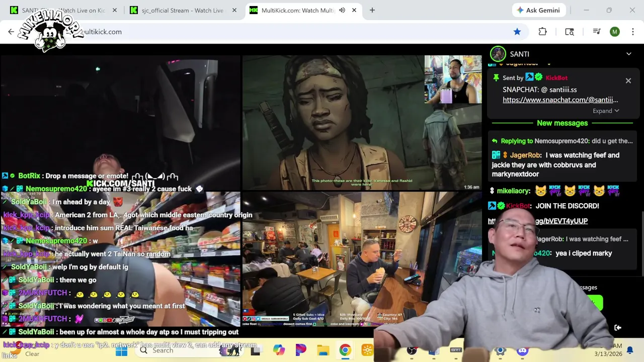Click the KickBot username in pinned message
Image resolution: width=644 pixels, height=362 pixels.
pos(556,77)
